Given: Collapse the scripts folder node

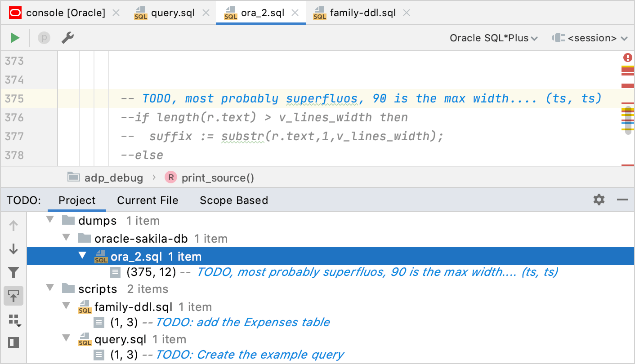Looking at the screenshot, I should (50, 289).
